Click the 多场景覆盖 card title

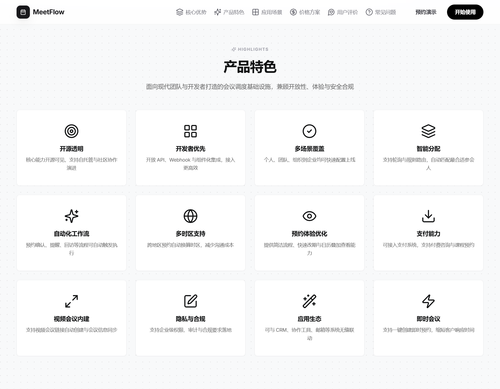(309, 149)
